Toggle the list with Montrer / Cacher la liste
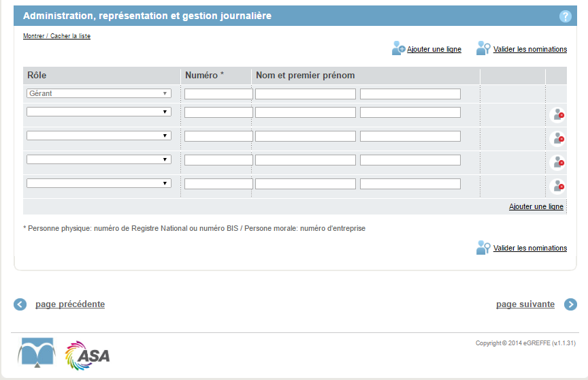 tap(56, 36)
